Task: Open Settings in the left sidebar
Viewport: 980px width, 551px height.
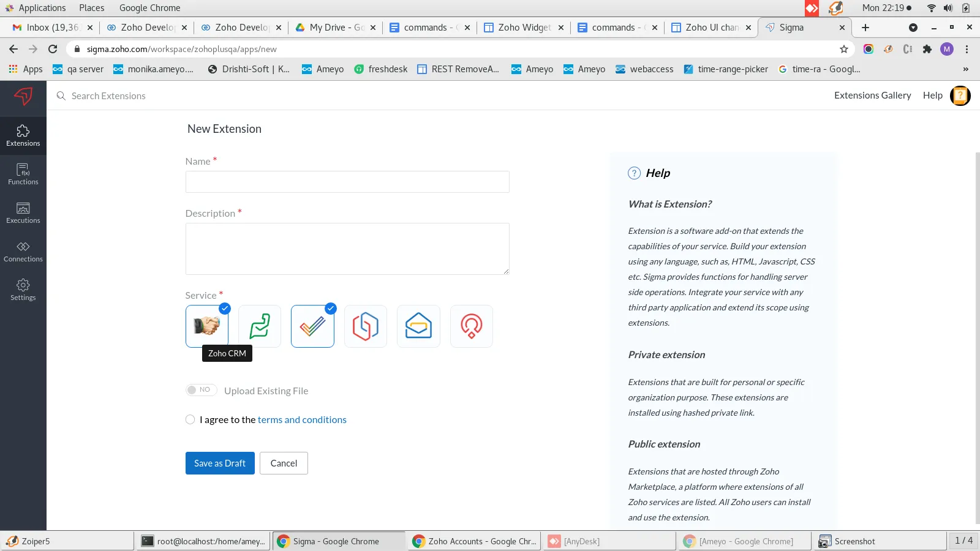Action: 23,290
